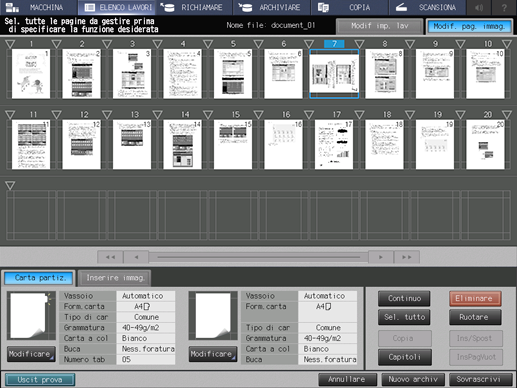517x388 pixels.
Task: Click the Sovrascrivi button
Action: click(x=480, y=379)
